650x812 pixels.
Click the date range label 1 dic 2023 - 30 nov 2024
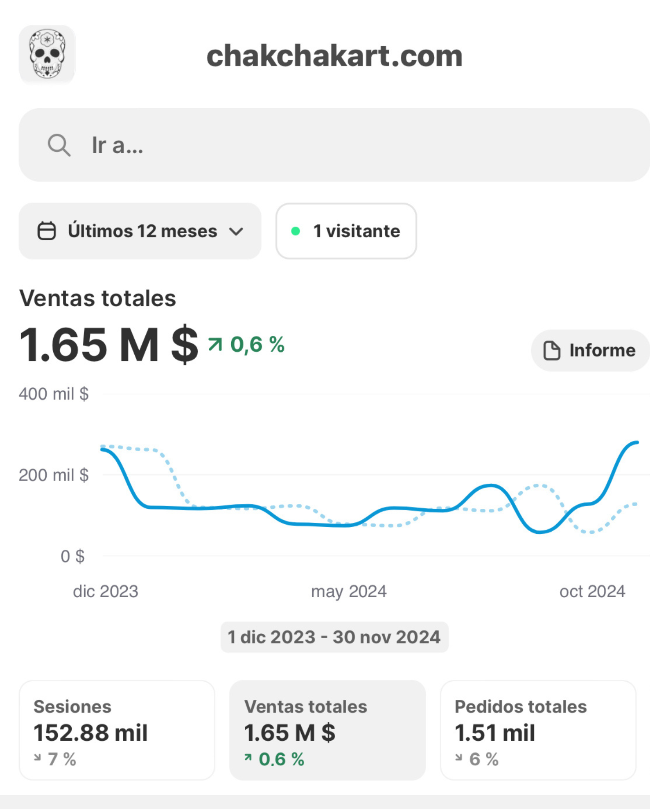(x=334, y=637)
